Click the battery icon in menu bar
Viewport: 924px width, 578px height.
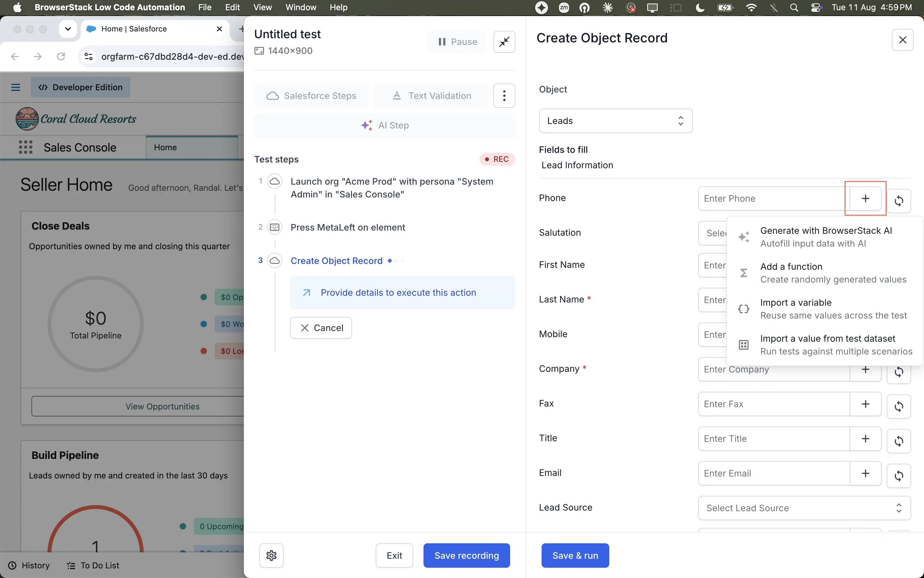click(x=725, y=7)
